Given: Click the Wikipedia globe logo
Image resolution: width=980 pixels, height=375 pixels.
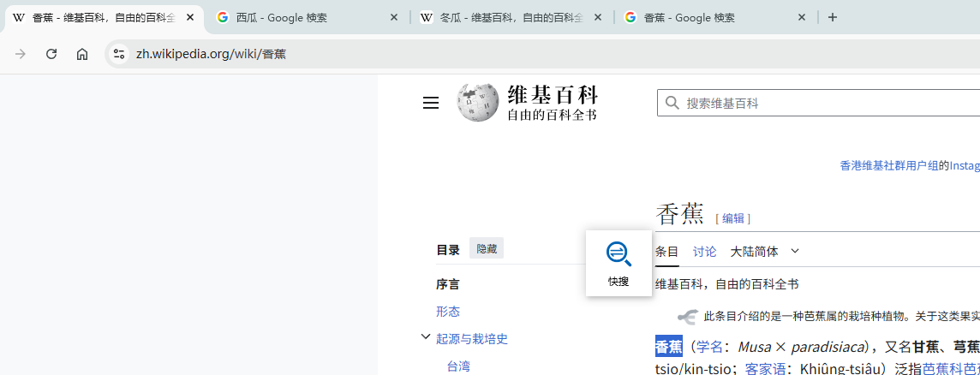Looking at the screenshot, I should click(x=477, y=103).
